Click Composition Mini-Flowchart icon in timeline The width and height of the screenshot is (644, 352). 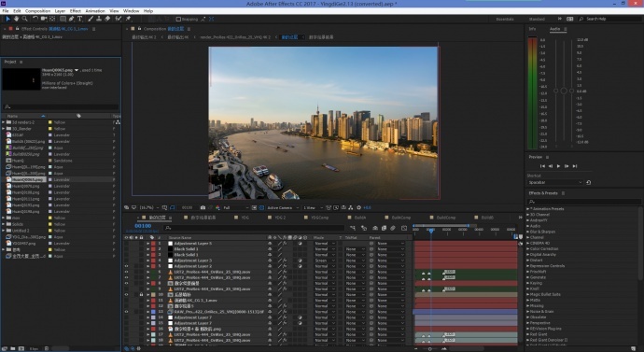click(x=353, y=228)
